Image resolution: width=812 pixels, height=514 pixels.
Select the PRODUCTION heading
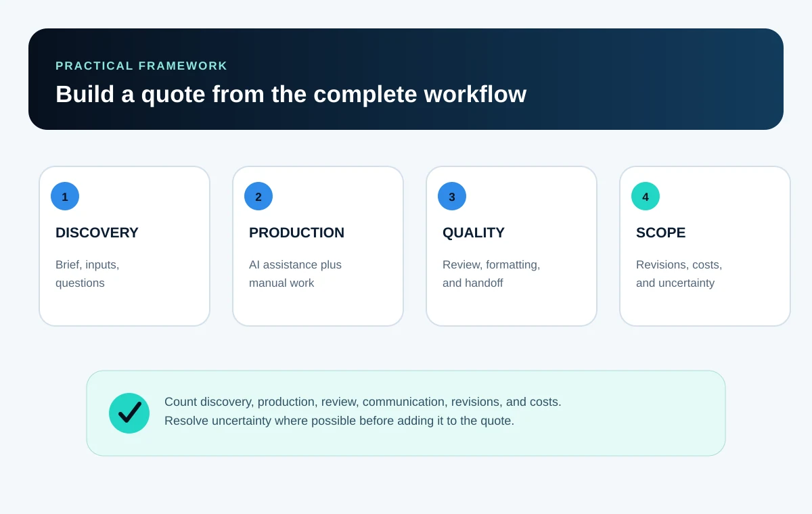point(296,233)
